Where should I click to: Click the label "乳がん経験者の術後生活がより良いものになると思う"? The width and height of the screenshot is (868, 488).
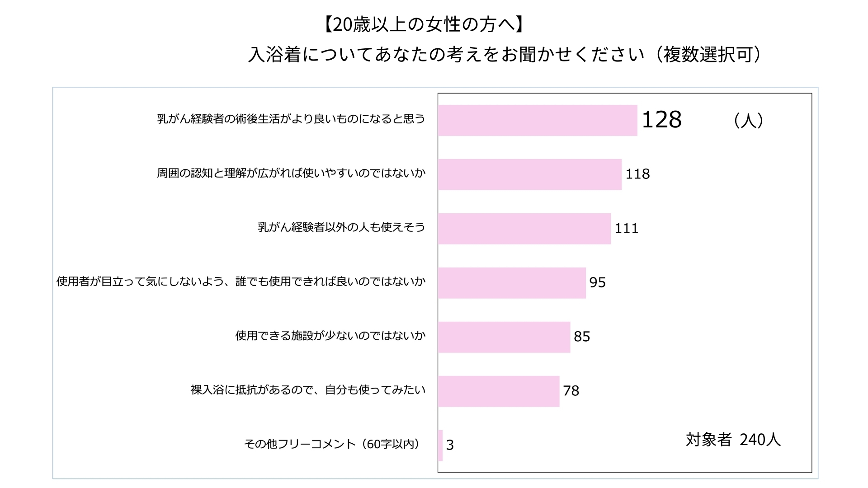[x=291, y=119]
